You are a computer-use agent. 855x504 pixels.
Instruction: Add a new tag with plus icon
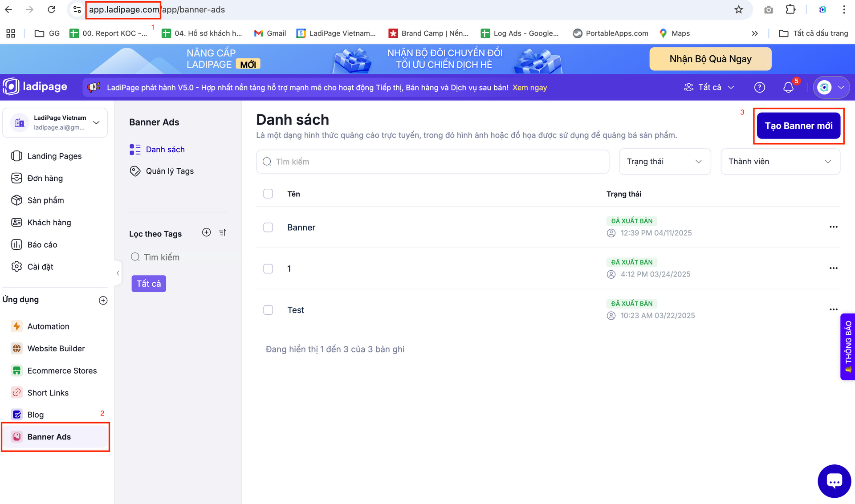206,232
